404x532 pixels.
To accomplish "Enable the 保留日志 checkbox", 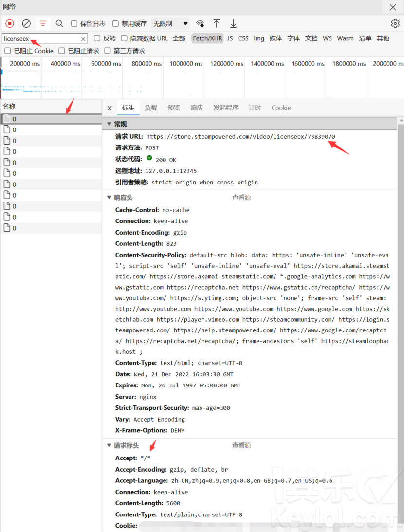I will (x=74, y=24).
